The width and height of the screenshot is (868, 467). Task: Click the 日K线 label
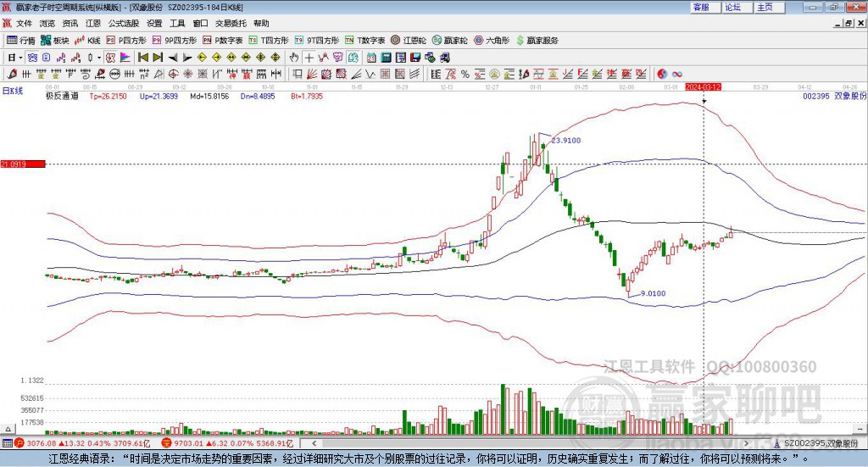click(13, 92)
